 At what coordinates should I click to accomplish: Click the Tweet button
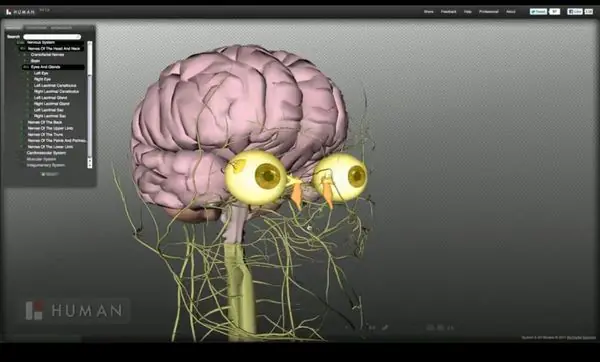click(x=538, y=12)
